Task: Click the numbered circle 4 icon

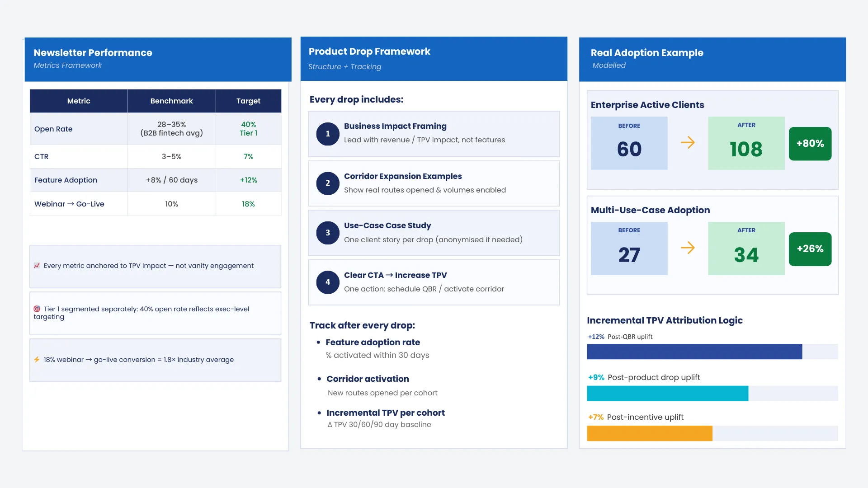Action: tap(328, 282)
